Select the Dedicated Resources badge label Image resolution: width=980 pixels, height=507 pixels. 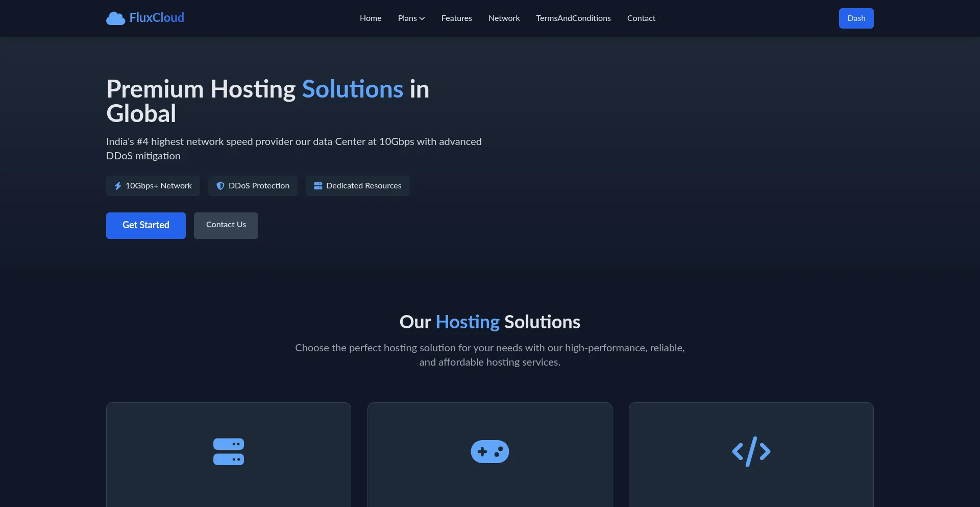(x=364, y=186)
